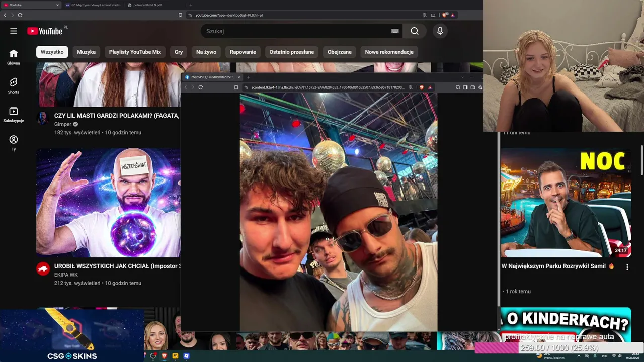
Task: Select the Nowe rekomendacje filter chip
Action: 389,52
